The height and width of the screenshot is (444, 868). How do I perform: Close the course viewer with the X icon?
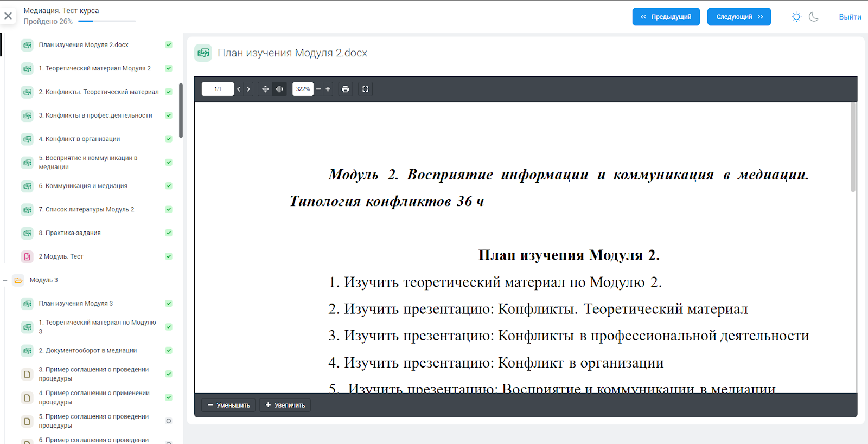pos(8,16)
